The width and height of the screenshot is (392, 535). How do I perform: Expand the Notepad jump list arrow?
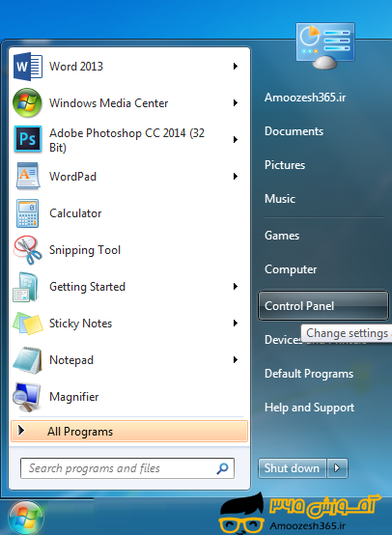click(236, 359)
